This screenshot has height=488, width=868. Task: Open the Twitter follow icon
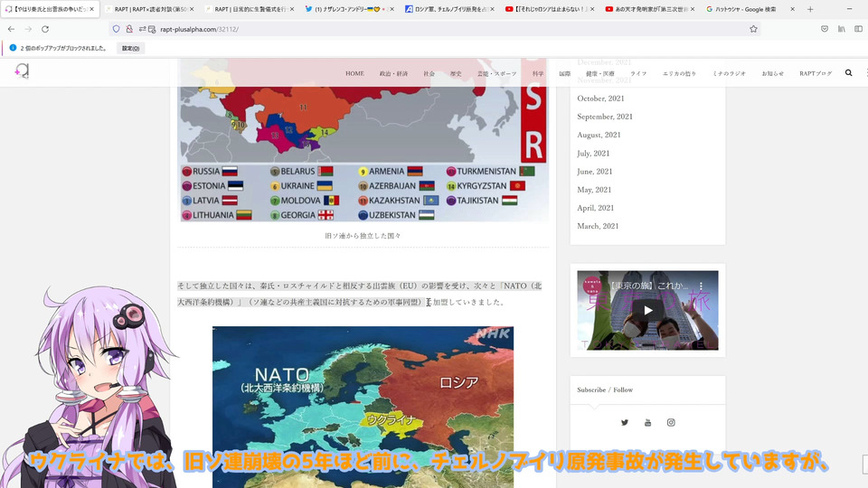pos(625,422)
